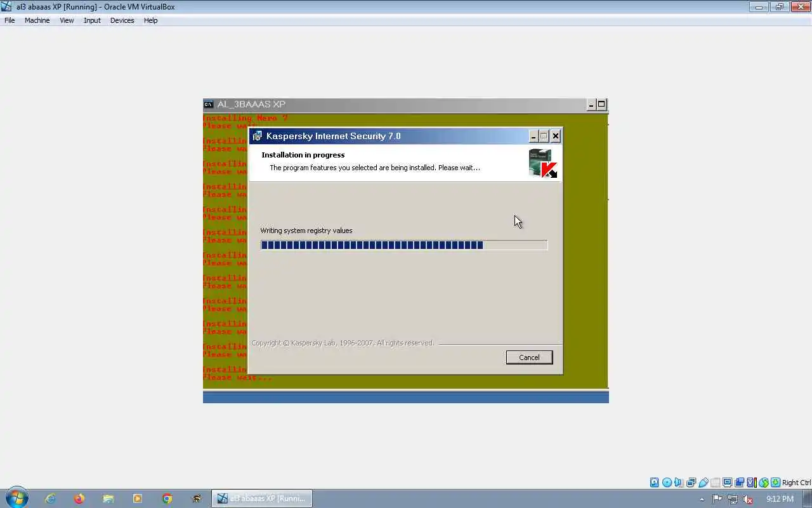Click the shared folders status icon
The height and width of the screenshot is (508, 812).
pos(715,483)
